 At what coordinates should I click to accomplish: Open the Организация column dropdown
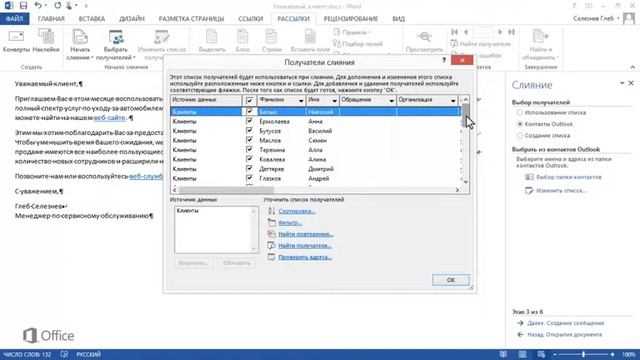click(x=453, y=100)
